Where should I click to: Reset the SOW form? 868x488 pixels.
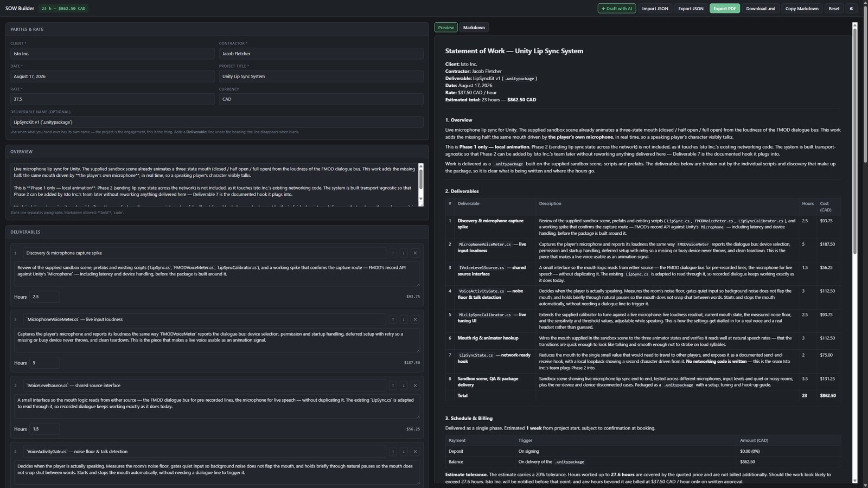coord(834,9)
